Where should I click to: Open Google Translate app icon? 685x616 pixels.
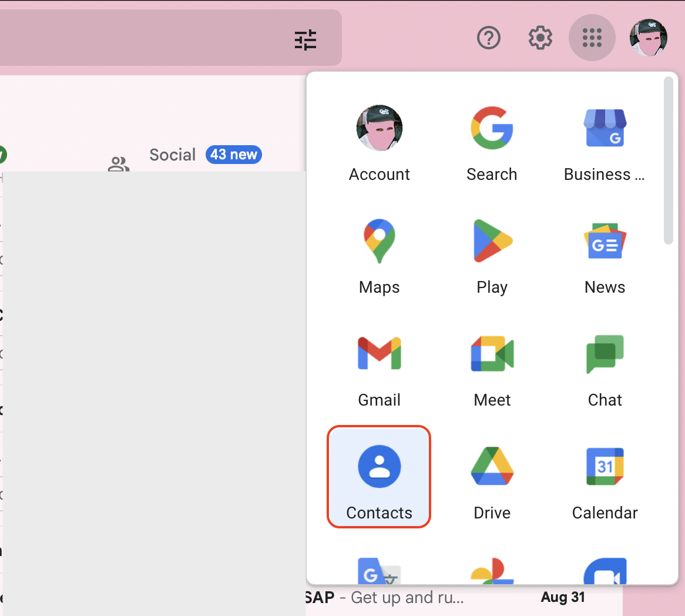click(x=379, y=570)
